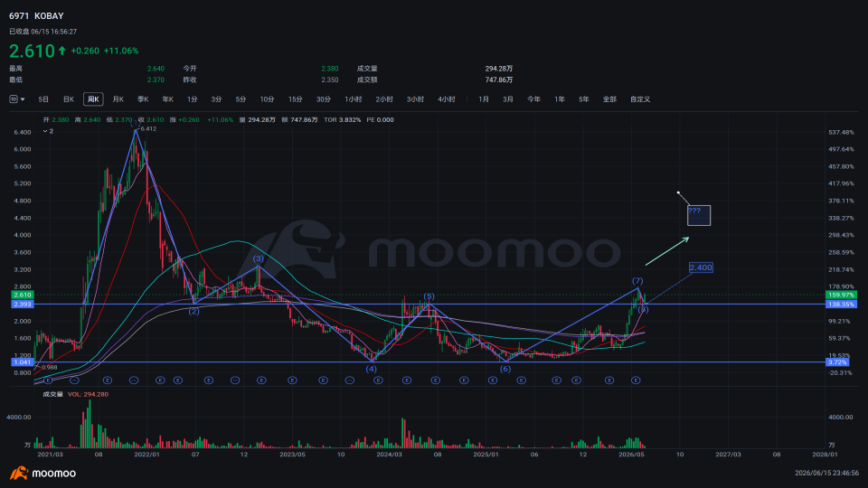The image size is (868, 488).
Task: Click the moomoo logo at bottom left
Action: click(42, 473)
